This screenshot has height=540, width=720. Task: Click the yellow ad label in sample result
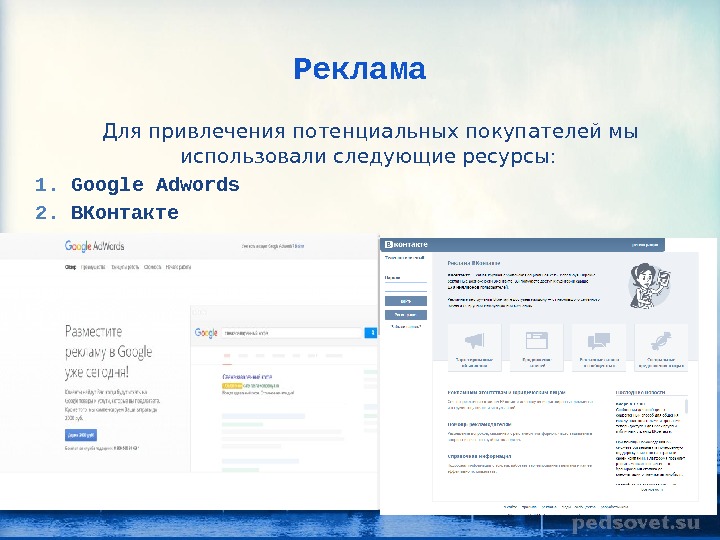(232, 385)
